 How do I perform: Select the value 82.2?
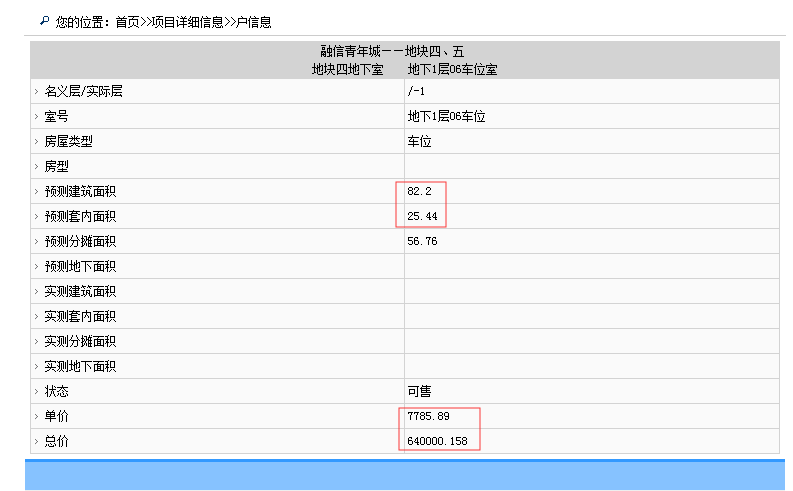point(419,191)
